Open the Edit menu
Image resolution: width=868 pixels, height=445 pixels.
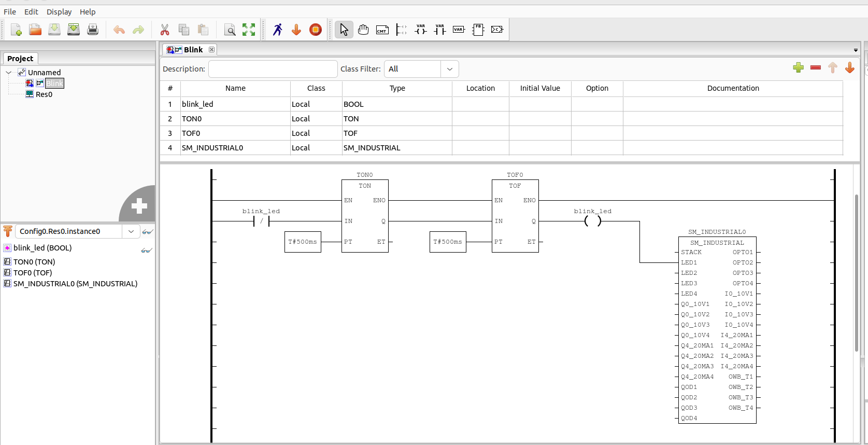(x=31, y=11)
